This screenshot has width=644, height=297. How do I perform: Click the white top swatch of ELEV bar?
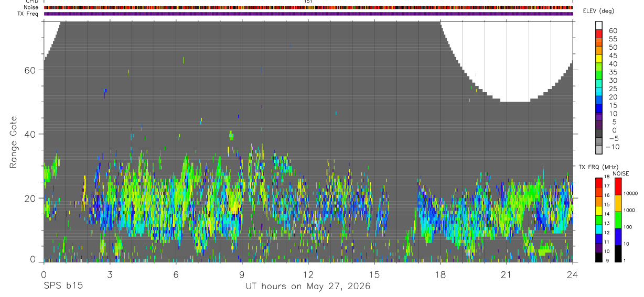tap(599, 25)
